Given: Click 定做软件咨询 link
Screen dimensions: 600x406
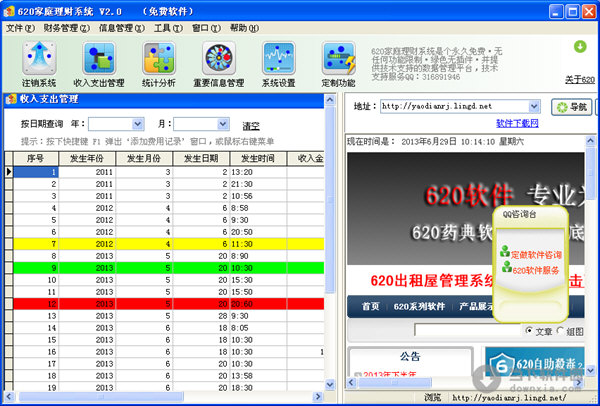Looking at the screenshot, I should tap(536, 255).
